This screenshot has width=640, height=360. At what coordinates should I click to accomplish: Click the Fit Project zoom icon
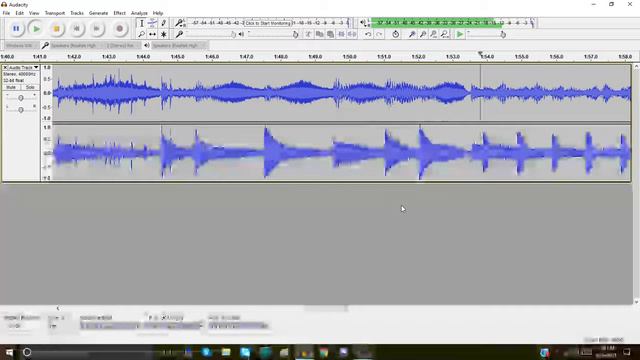444,34
